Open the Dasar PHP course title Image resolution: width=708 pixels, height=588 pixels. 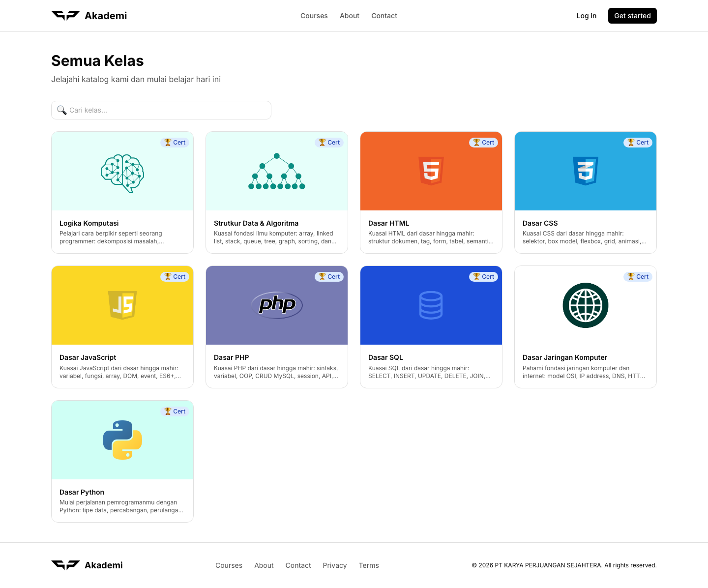point(232,357)
